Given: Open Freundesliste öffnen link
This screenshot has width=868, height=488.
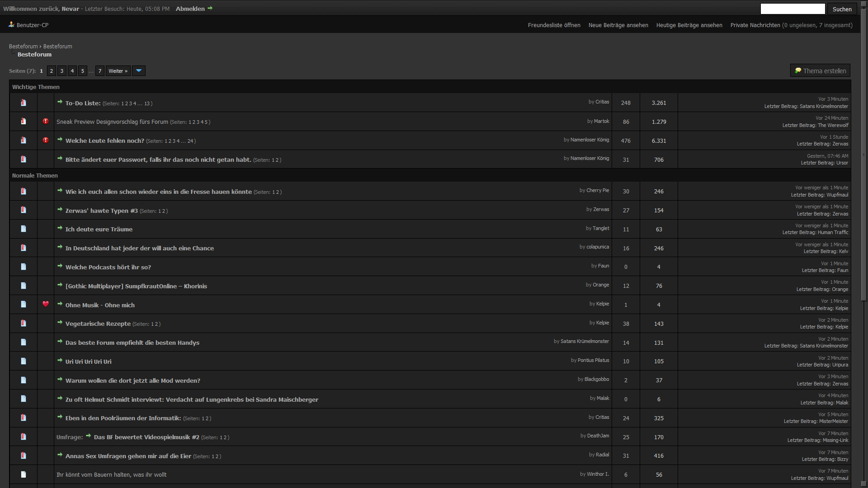Looking at the screenshot, I should point(554,25).
